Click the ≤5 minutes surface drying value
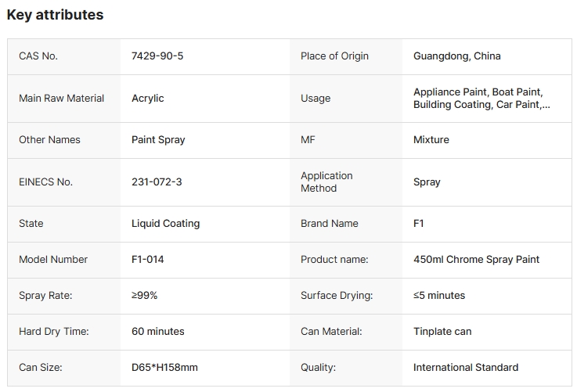Viewport: 577px width, 392px height. coord(439,296)
